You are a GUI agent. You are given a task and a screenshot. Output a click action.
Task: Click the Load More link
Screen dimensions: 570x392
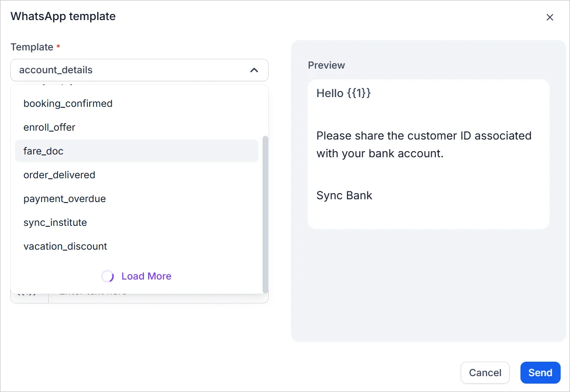point(146,276)
